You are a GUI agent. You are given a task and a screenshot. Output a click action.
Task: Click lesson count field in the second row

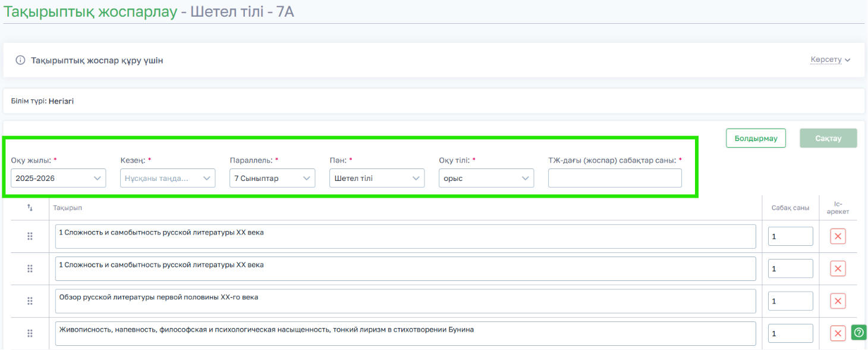(x=791, y=268)
